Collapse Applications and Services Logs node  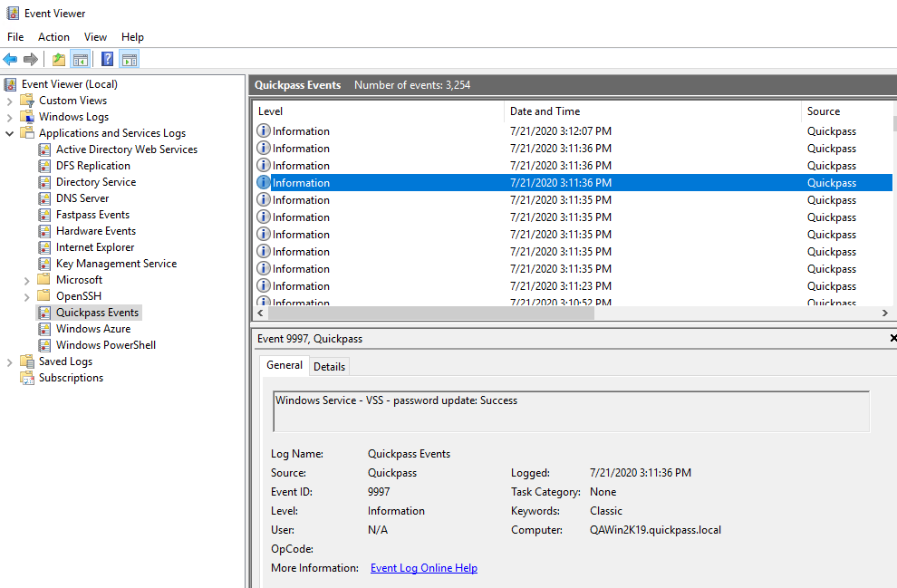click(9, 133)
